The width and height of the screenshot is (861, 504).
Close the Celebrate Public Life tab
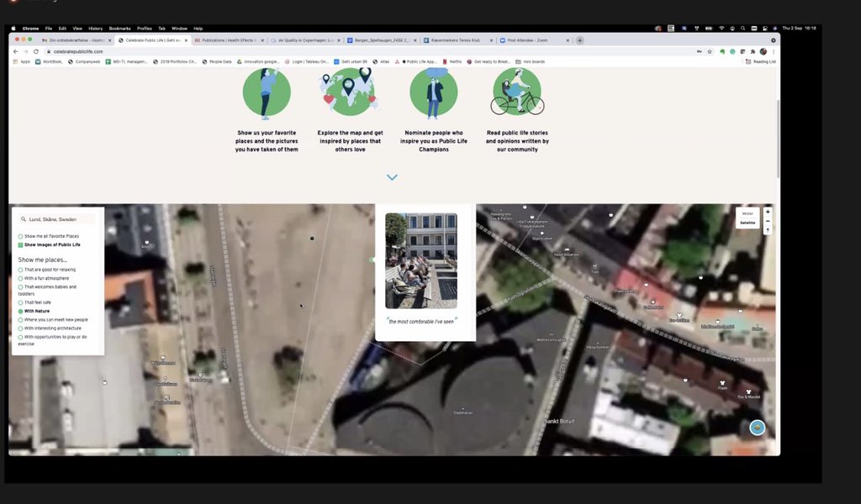click(186, 40)
